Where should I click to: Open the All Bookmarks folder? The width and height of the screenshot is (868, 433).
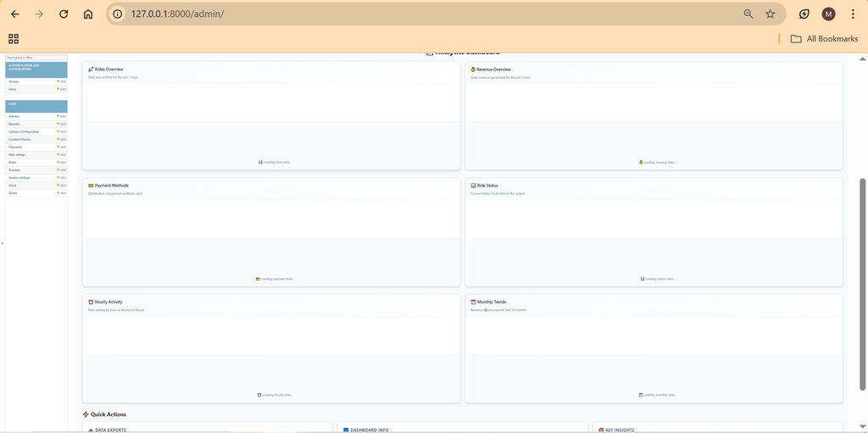[824, 39]
